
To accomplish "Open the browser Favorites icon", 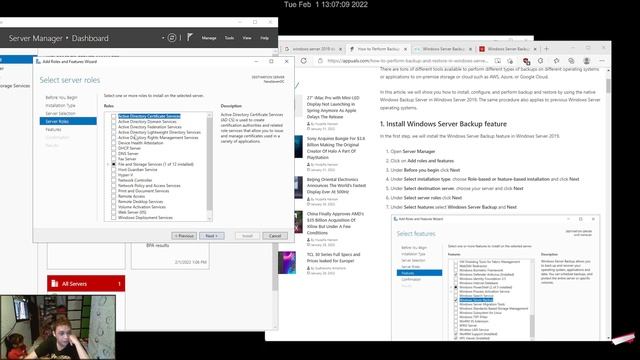I will tap(556, 61).
